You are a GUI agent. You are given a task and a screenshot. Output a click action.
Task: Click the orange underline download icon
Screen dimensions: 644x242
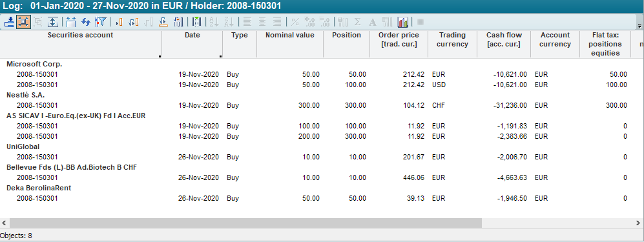163,22
